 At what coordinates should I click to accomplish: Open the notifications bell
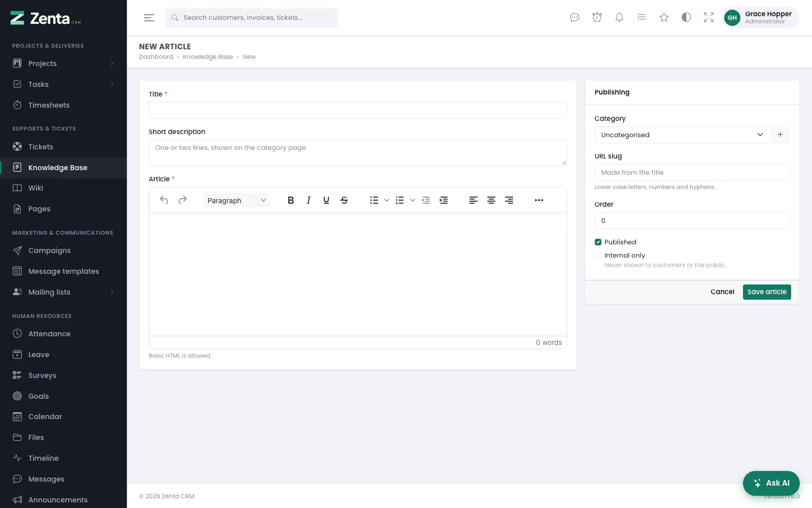tap(619, 18)
